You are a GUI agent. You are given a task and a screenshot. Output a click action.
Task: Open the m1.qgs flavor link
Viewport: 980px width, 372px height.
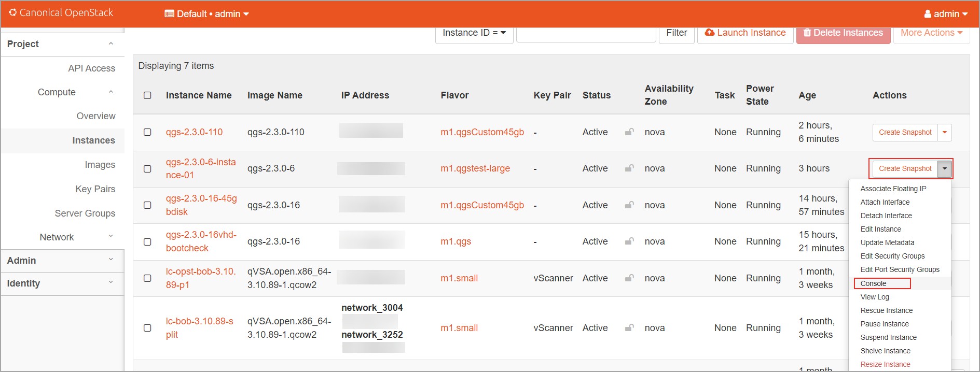click(x=456, y=241)
